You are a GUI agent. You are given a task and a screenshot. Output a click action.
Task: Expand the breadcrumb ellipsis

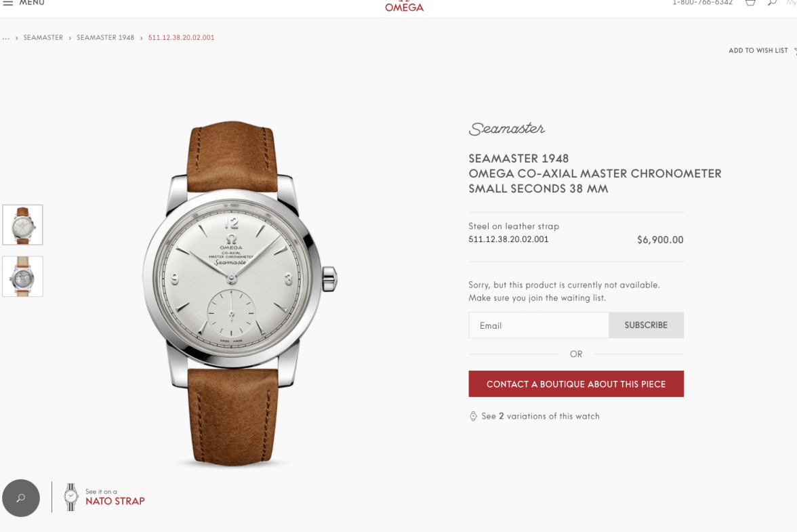(6, 37)
